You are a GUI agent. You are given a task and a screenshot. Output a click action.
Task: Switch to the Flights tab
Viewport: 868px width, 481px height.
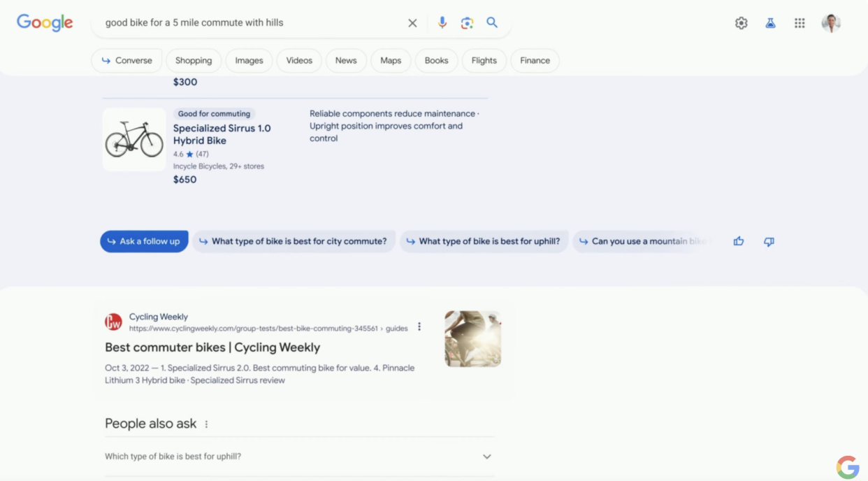click(x=484, y=61)
